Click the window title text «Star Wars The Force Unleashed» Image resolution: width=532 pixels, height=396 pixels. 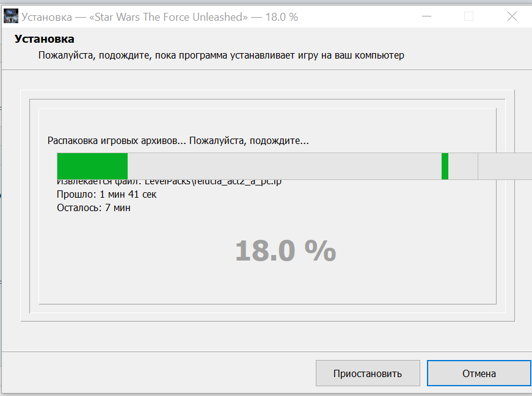169,16
